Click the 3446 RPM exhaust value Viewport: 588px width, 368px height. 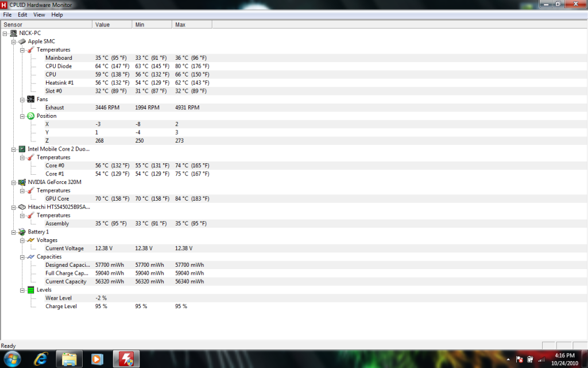pos(107,108)
